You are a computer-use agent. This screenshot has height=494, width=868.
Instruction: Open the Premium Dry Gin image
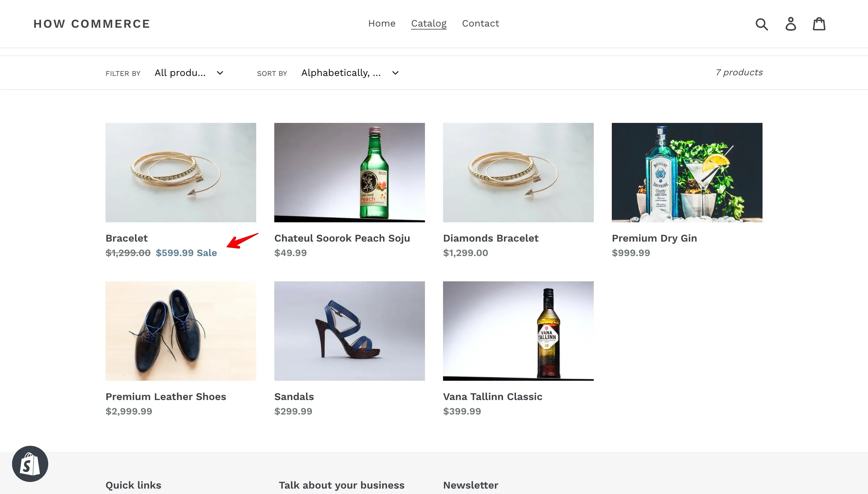(x=687, y=172)
